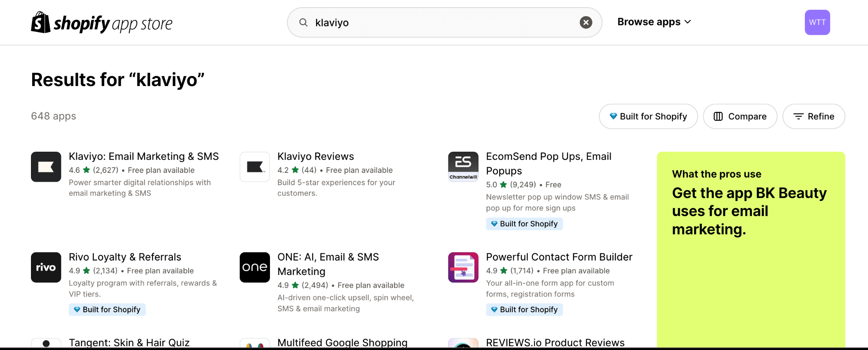Open Multifeed Google Shopping link

click(342, 342)
